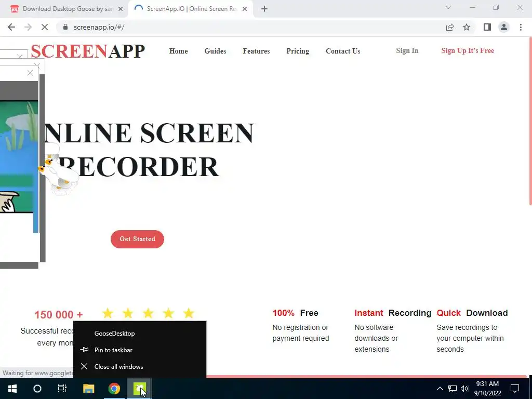Open the volume speaker icon
The width and height of the screenshot is (532, 399).
464,389
